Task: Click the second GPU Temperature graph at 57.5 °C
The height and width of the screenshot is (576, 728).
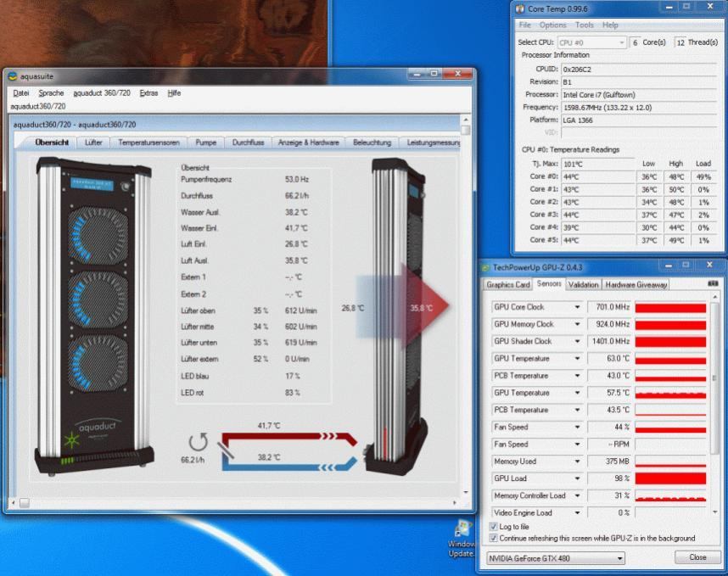Action: click(x=670, y=393)
